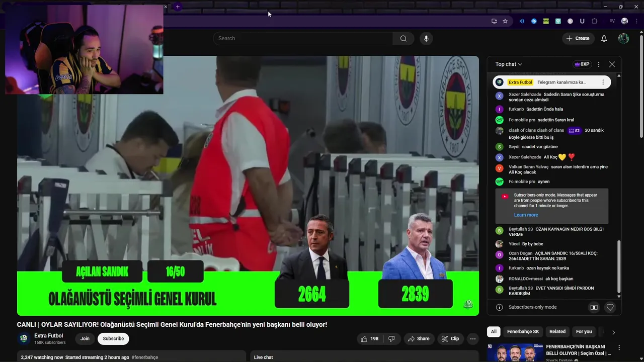Click Learn more about subscribers-only mode
This screenshot has height=362, width=644.
coord(526,215)
